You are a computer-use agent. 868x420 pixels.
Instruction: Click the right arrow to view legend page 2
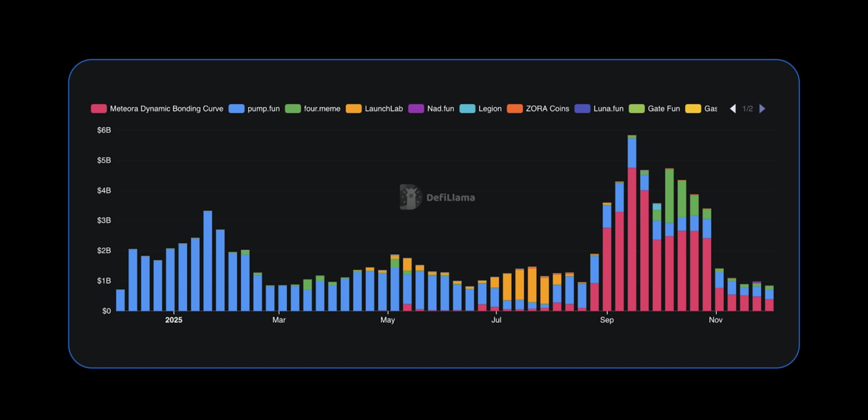[763, 109]
